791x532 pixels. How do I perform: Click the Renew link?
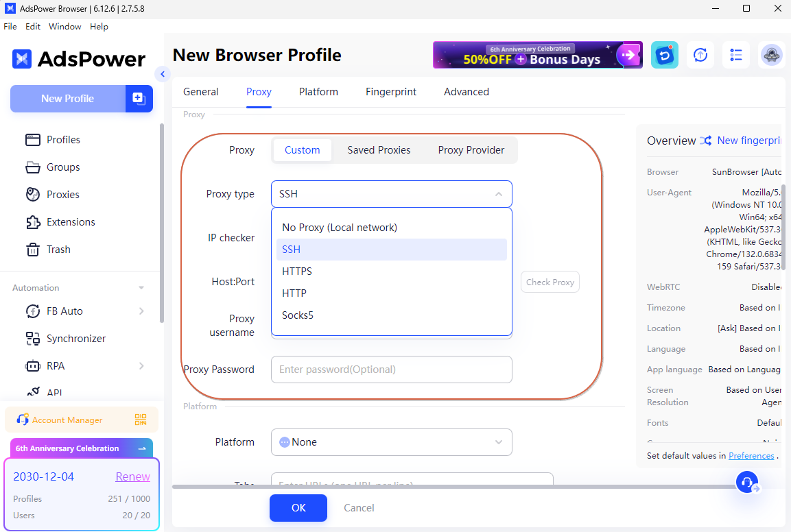[x=132, y=476]
